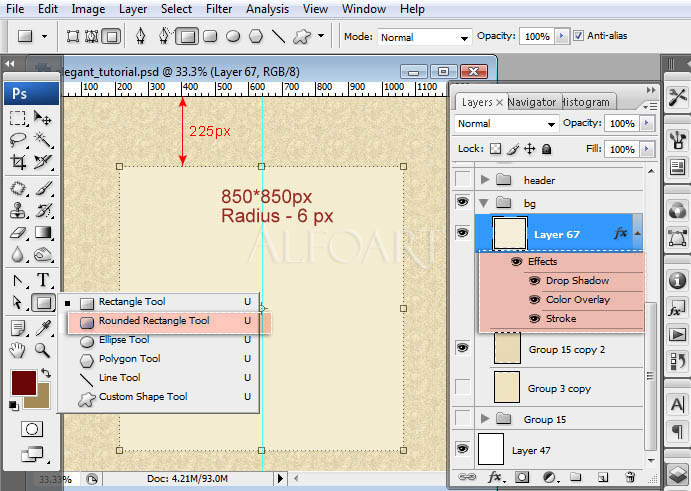This screenshot has height=491, width=691.
Task: Toggle the Anti-alias checkbox
Action: point(579,36)
